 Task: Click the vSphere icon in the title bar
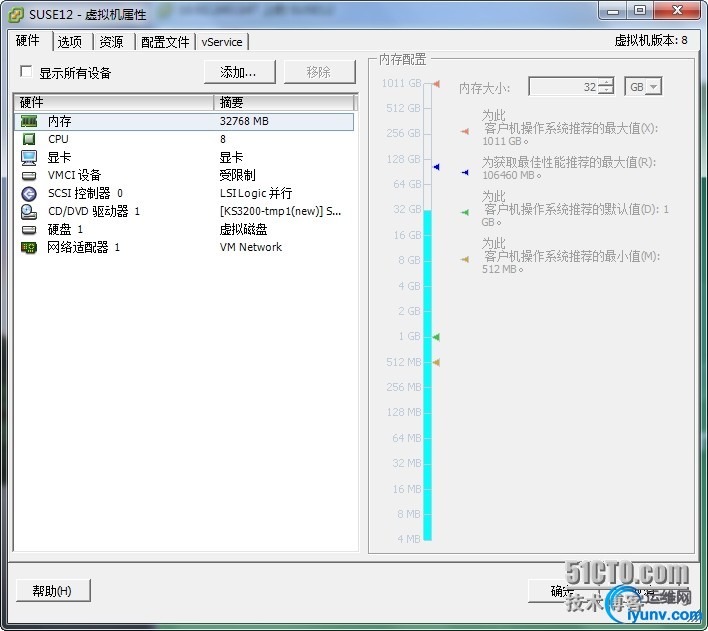16,14
